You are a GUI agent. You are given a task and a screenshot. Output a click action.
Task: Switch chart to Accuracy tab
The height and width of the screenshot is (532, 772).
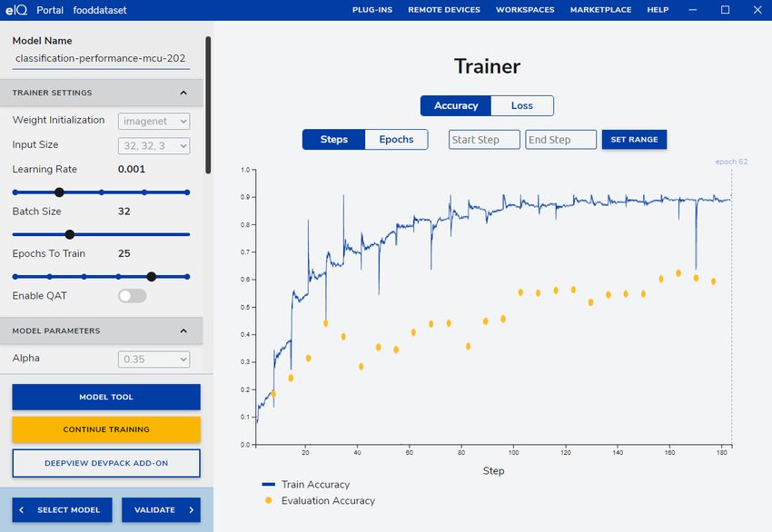tap(456, 106)
